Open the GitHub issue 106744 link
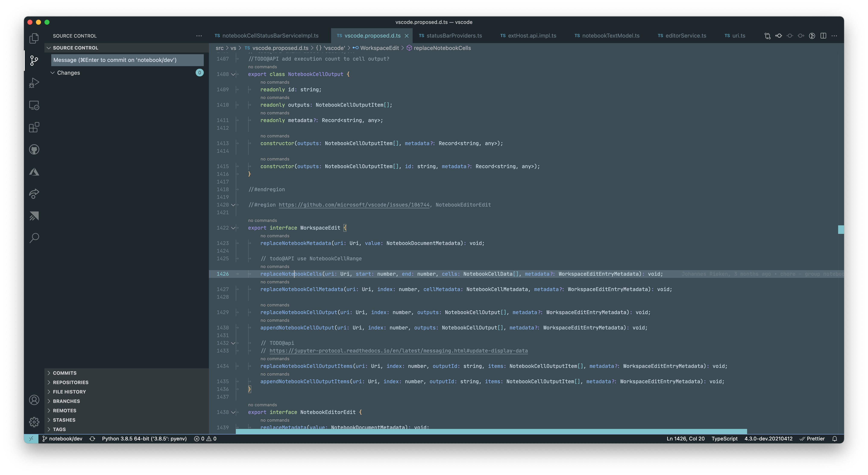This screenshot has width=868, height=475. coord(354,205)
